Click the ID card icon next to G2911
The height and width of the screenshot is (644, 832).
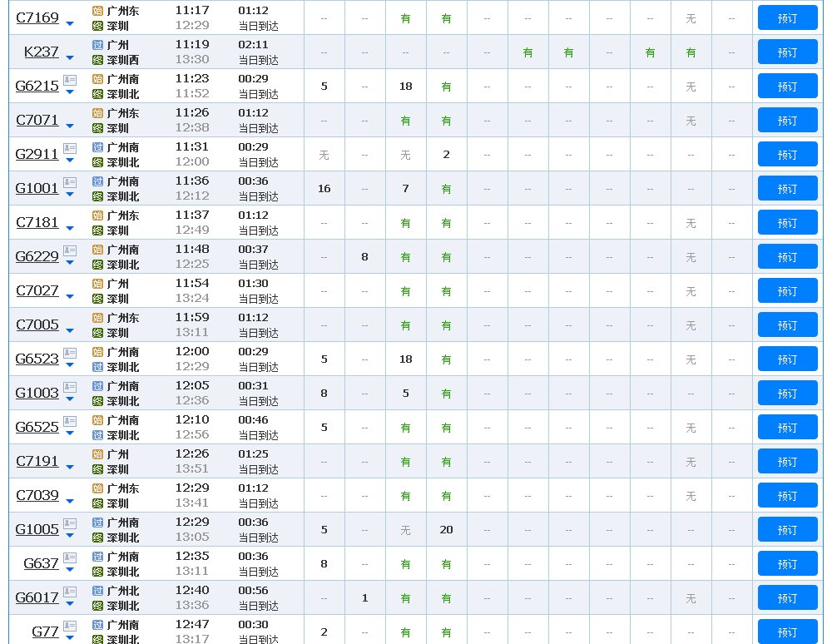click(x=70, y=148)
